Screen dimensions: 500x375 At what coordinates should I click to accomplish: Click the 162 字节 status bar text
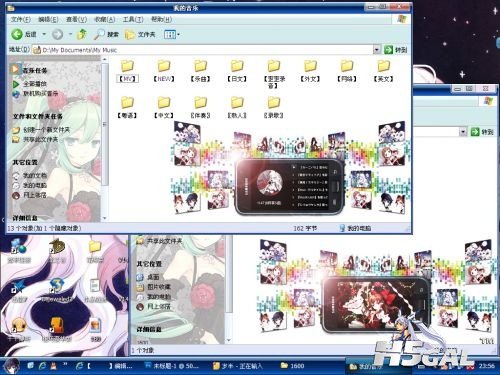[x=305, y=228]
